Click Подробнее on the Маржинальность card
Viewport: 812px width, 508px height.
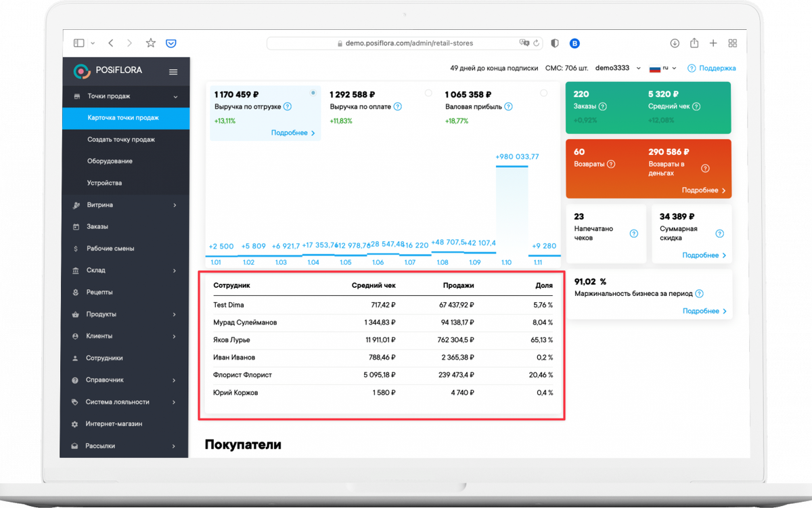coord(705,311)
